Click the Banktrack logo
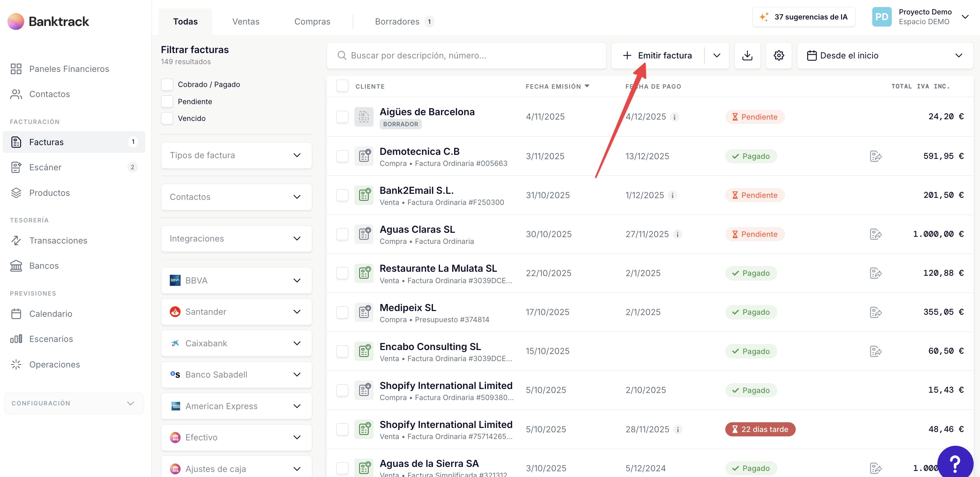 [x=48, y=21]
